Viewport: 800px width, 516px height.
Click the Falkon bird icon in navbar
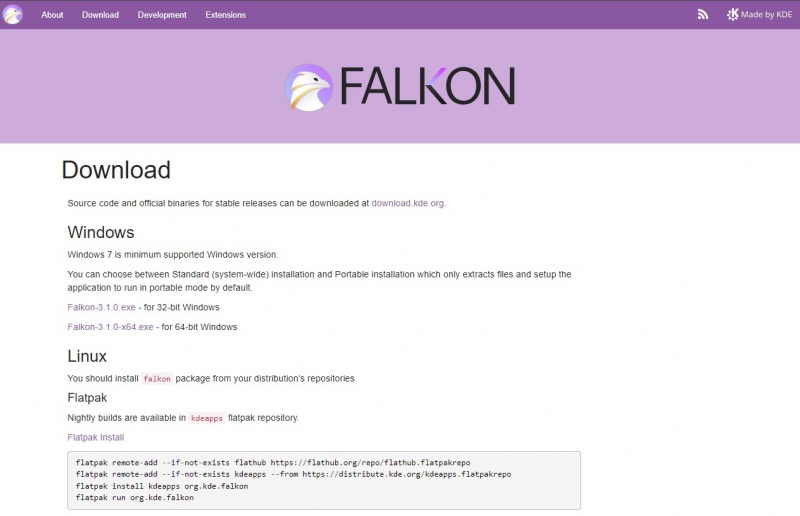pyautogui.click(x=14, y=14)
